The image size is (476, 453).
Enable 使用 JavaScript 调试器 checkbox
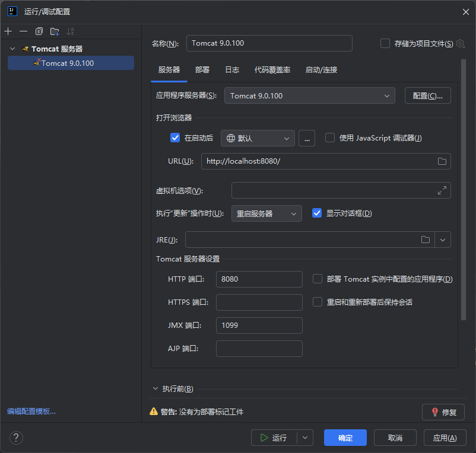click(x=330, y=138)
